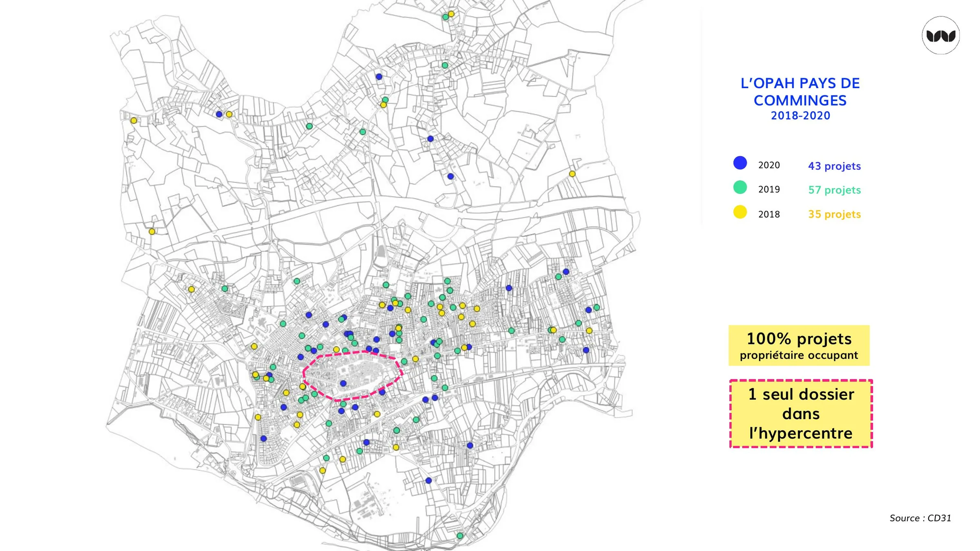The image size is (980, 551).
Task: Click the three-leaf logo in the circle
Action: point(941,36)
